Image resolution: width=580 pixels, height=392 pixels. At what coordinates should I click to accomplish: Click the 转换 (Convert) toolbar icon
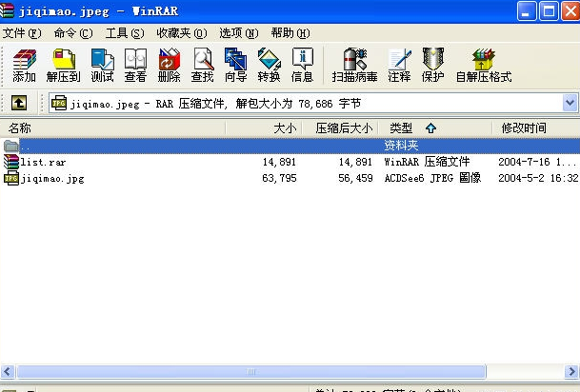(269, 65)
